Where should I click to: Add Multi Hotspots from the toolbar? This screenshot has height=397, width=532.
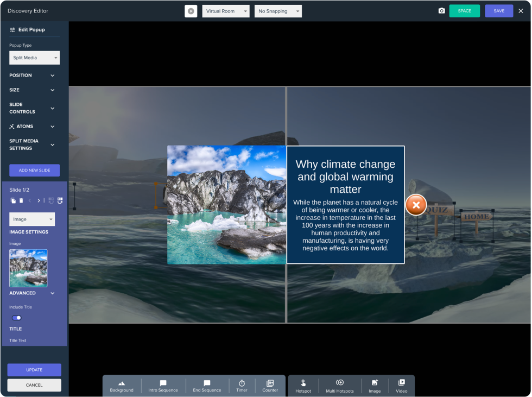click(x=339, y=386)
